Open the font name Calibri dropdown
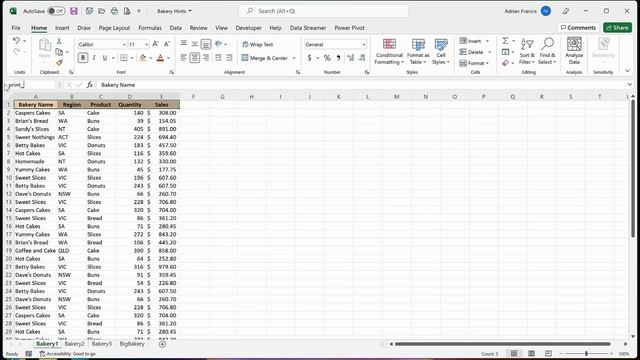Viewport: 640px width, 360px height. tap(124, 44)
